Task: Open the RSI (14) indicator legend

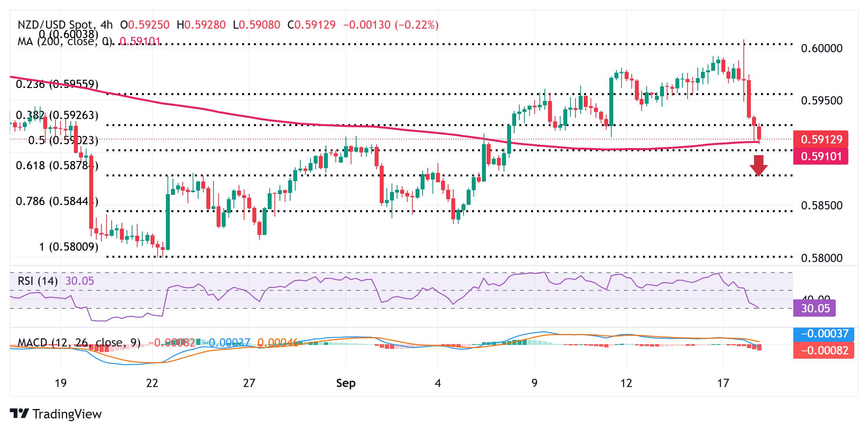Action: tap(38, 281)
